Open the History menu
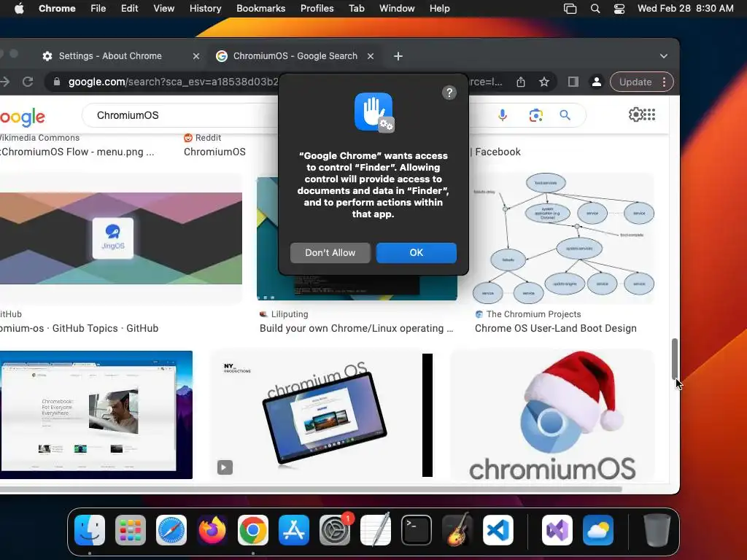747x560 pixels. pyautogui.click(x=205, y=9)
